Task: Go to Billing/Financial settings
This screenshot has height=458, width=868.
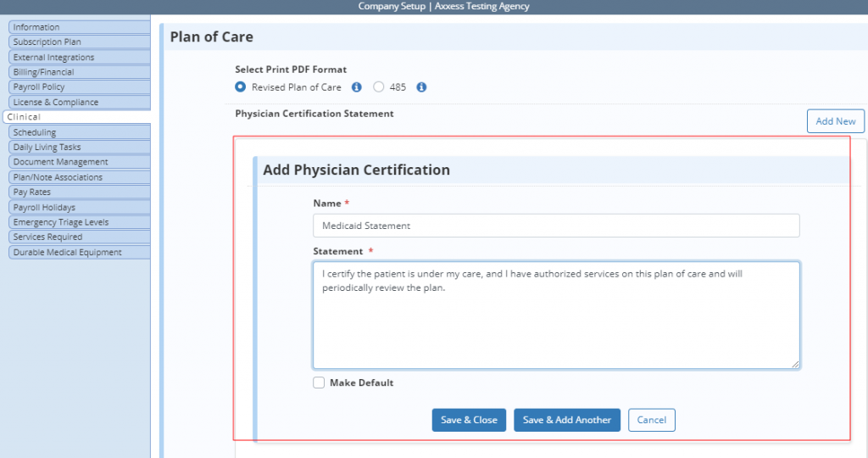Action: pos(79,72)
